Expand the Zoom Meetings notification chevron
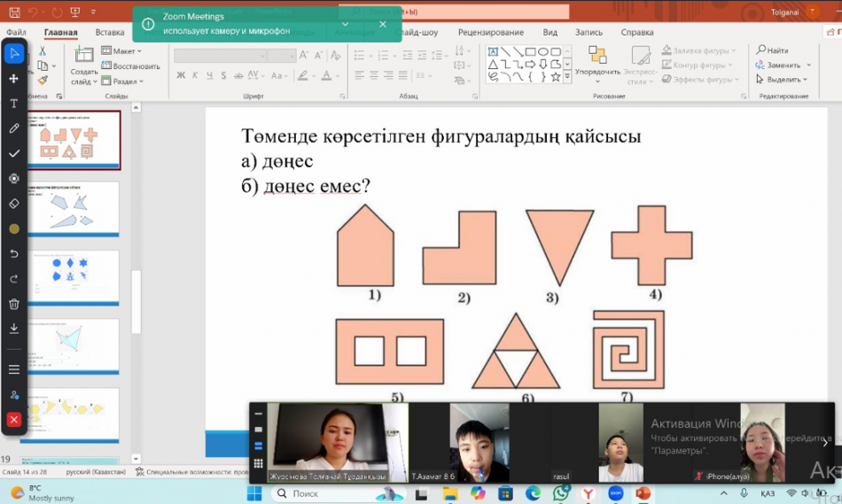Image resolution: width=842 pixels, height=504 pixels. click(346, 24)
